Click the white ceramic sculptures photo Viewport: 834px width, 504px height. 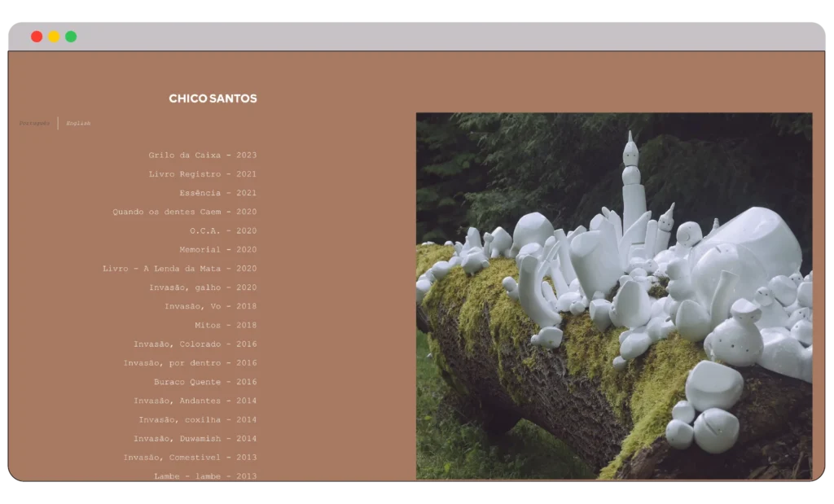tap(613, 296)
